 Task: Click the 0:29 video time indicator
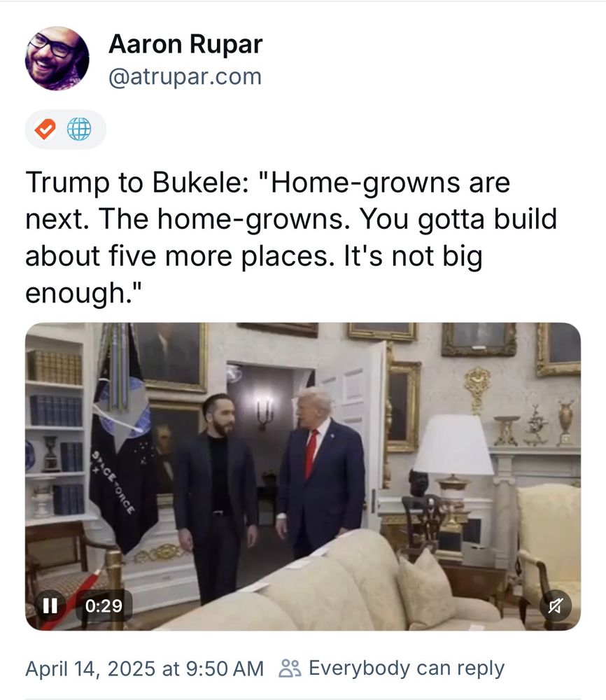[104, 605]
